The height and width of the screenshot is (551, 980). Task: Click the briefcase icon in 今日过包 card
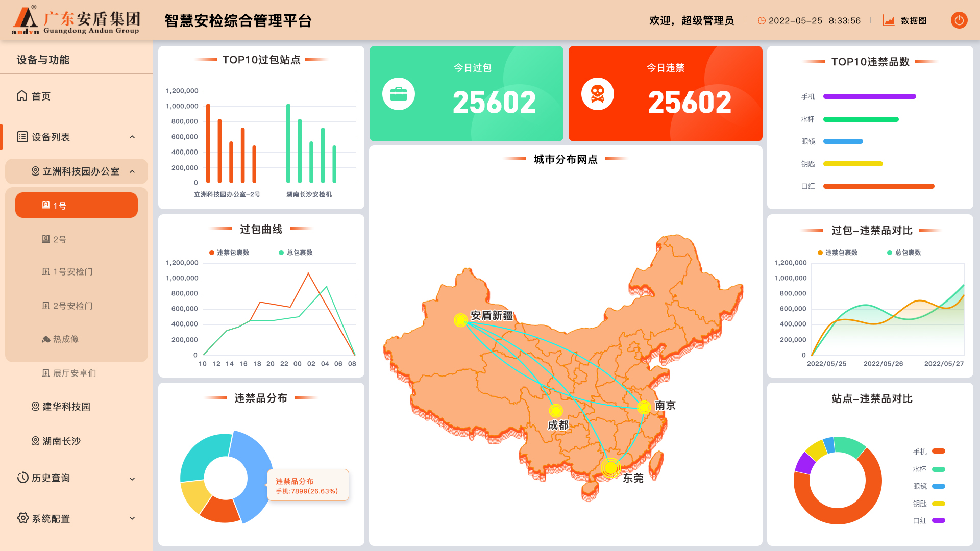398,94
